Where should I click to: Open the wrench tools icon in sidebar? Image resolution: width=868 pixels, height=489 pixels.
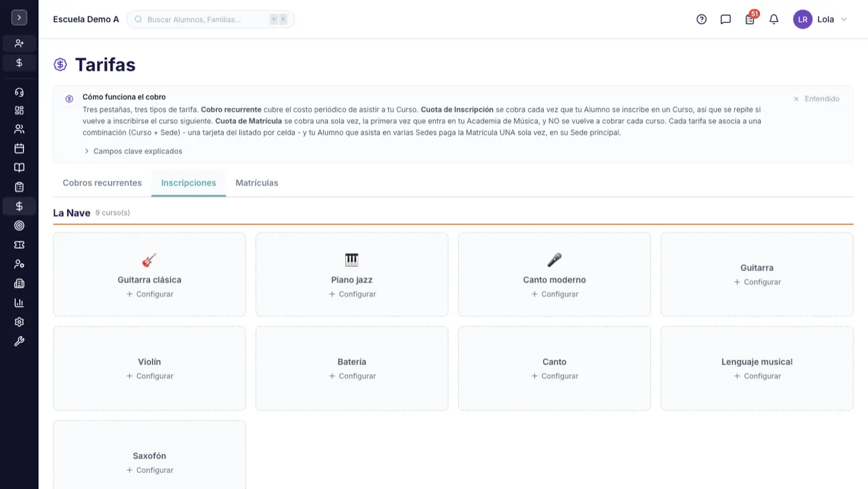tap(19, 341)
